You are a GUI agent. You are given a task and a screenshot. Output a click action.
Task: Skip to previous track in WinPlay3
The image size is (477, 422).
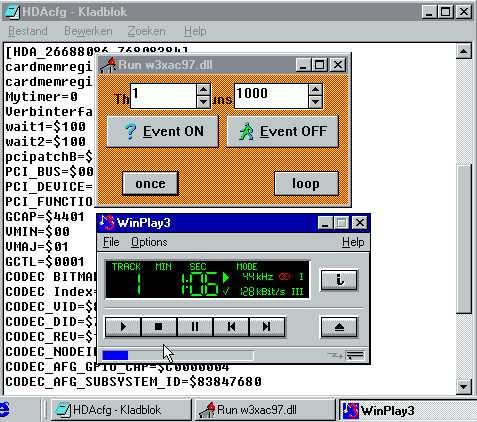tap(231, 327)
